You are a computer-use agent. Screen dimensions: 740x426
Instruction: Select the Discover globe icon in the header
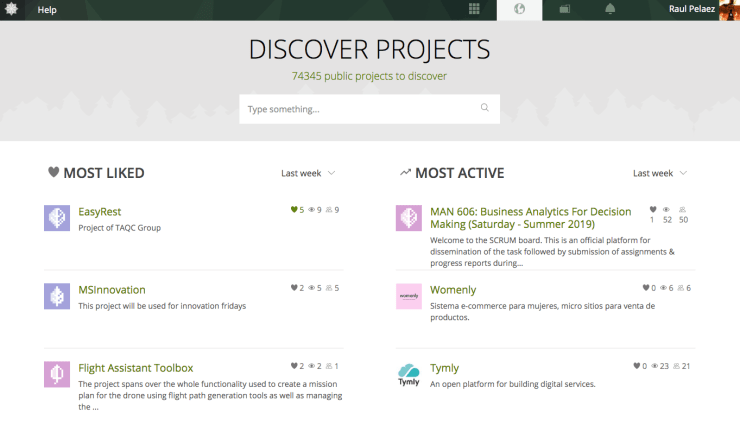(519, 10)
